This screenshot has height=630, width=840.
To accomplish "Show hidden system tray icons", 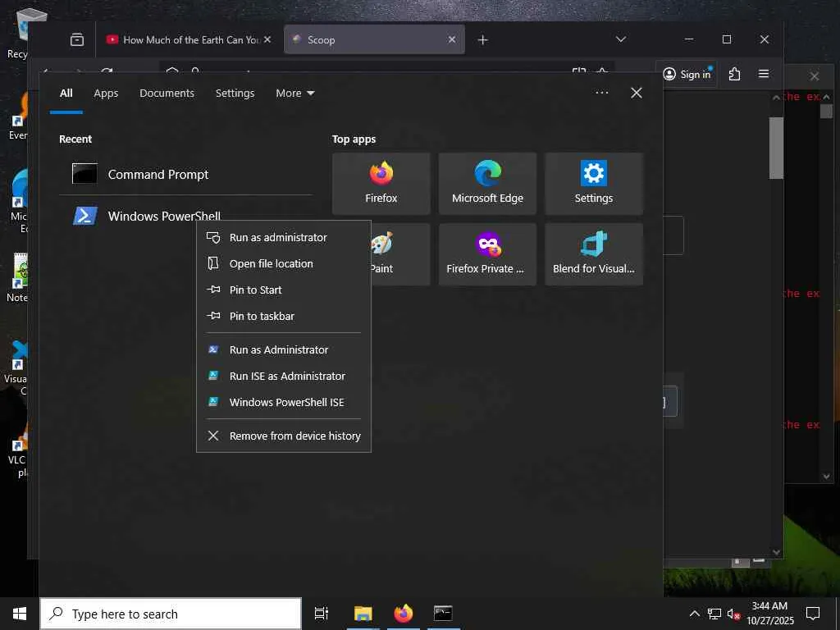I will (694, 614).
